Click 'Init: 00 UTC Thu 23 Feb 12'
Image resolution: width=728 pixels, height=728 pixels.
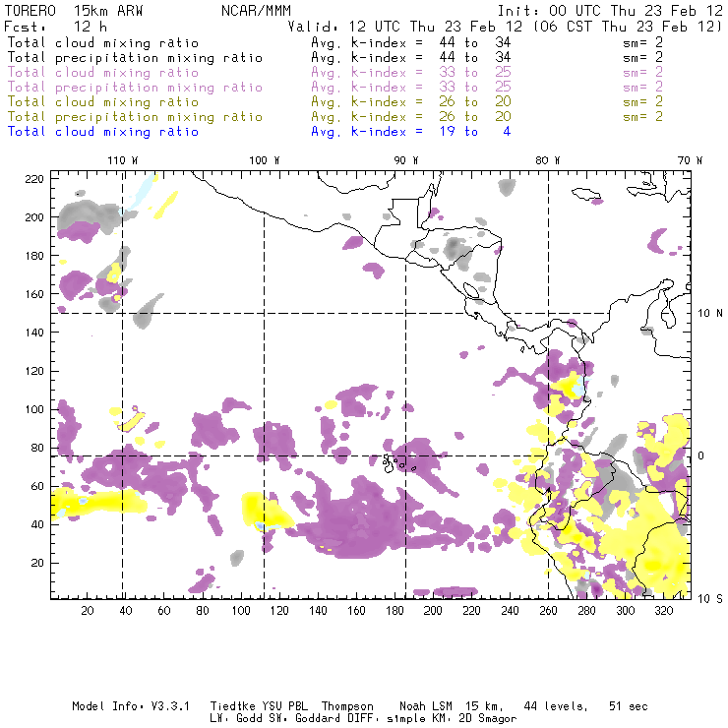pyautogui.click(x=610, y=11)
